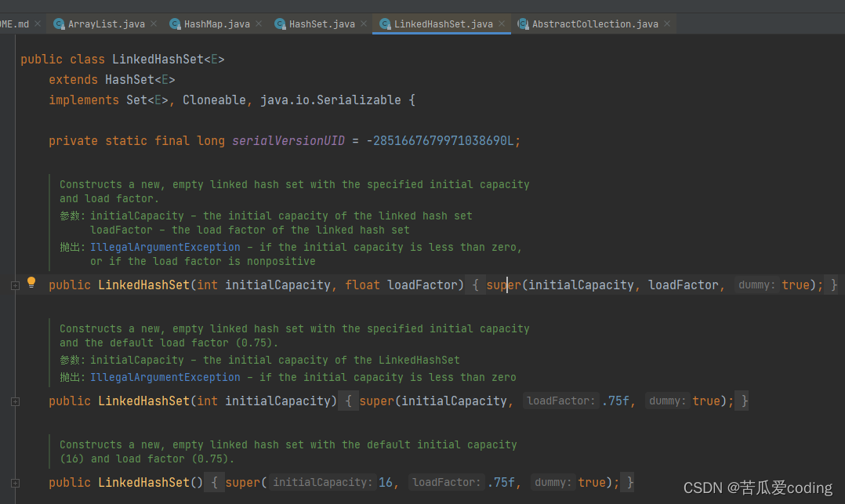This screenshot has height=504, width=845.
Task: Click the read-only class icon on AbstractCollection.java tab
Action: [522, 24]
